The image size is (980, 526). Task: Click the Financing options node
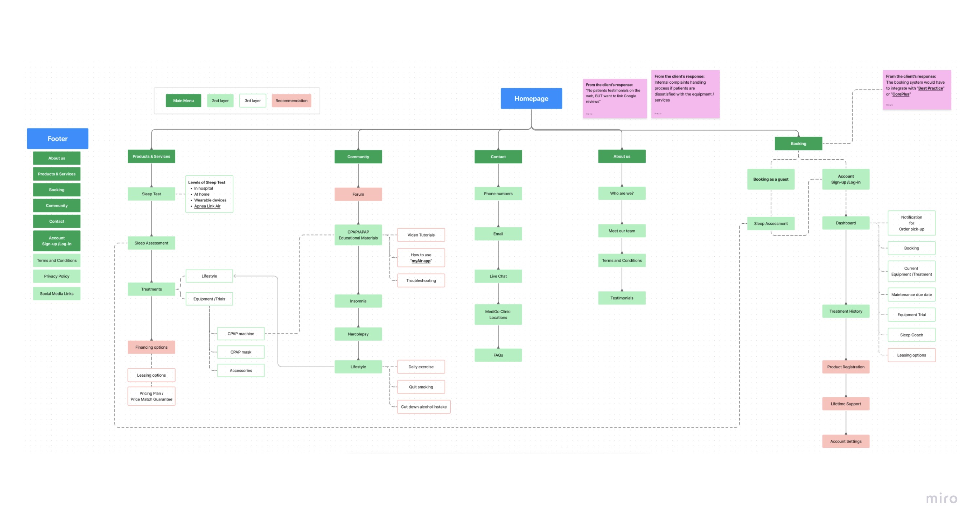point(152,347)
